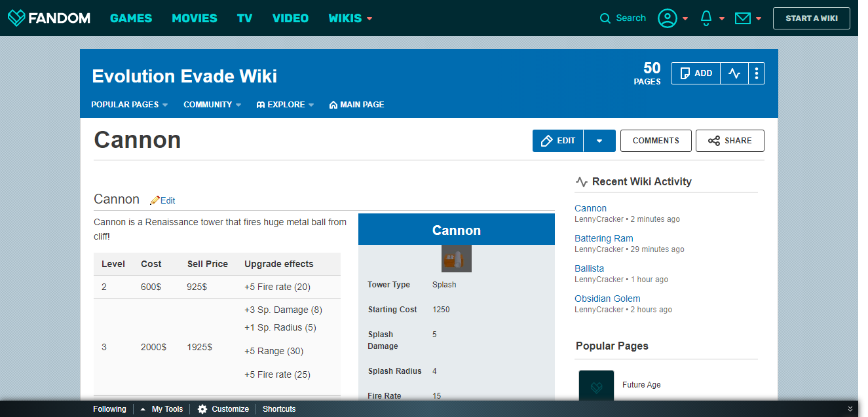Viewport: 868px width, 417px height.
Task: Open Obsidian Golem recent activity link
Action: [607, 299]
